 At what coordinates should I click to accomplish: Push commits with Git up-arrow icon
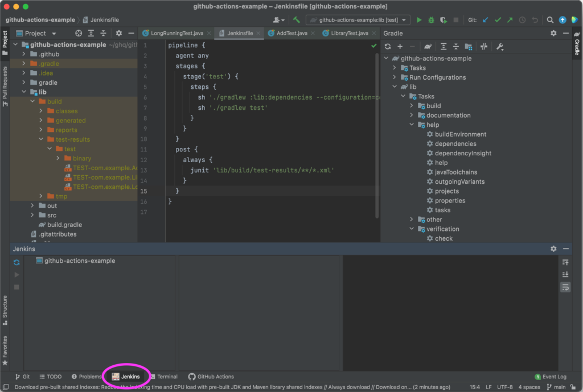pos(510,20)
